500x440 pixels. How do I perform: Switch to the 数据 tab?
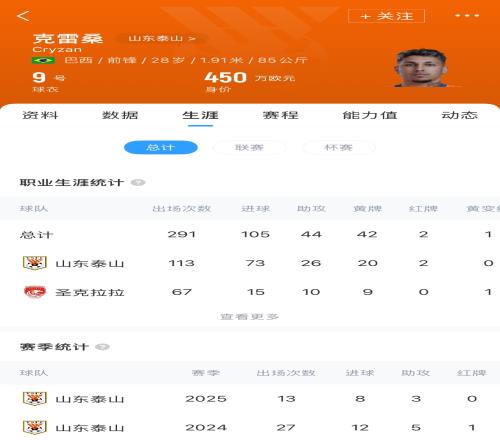[x=120, y=115]
